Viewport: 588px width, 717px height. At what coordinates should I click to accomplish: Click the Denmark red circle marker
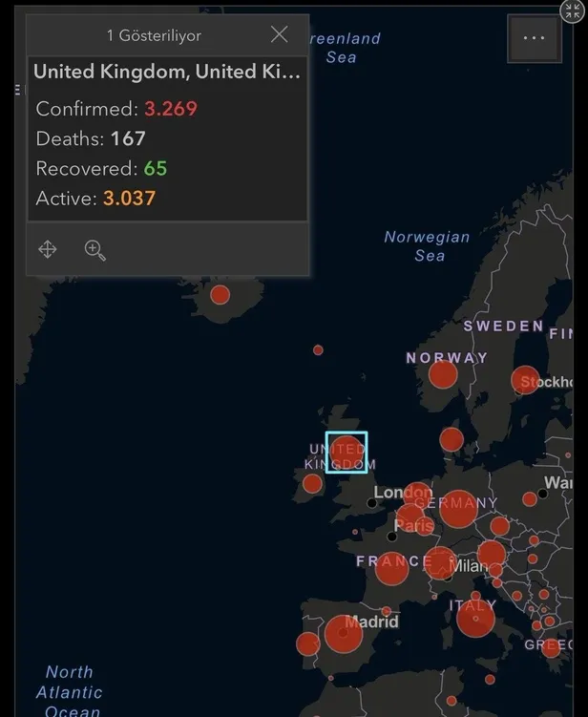[451, 440]
